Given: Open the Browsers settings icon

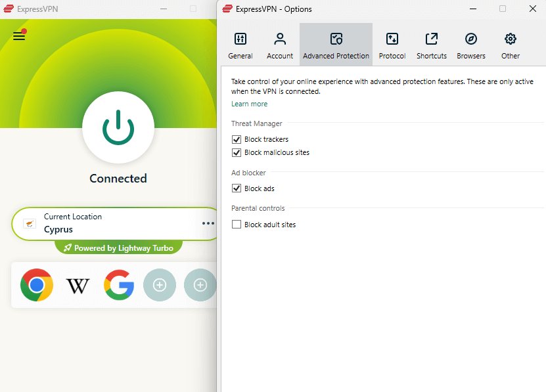Looking at the screenshot, I should point(470,39).
